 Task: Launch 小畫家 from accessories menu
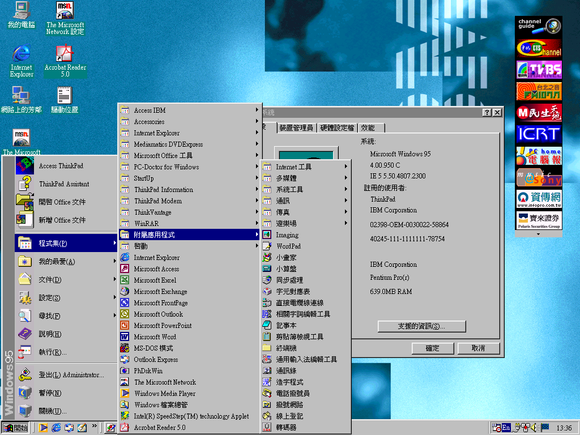[306, 257]
